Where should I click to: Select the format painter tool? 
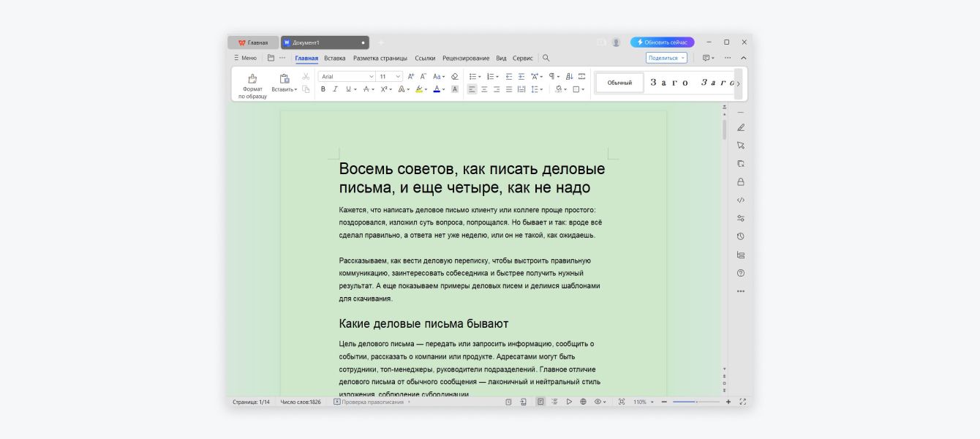tap(251, 82)
